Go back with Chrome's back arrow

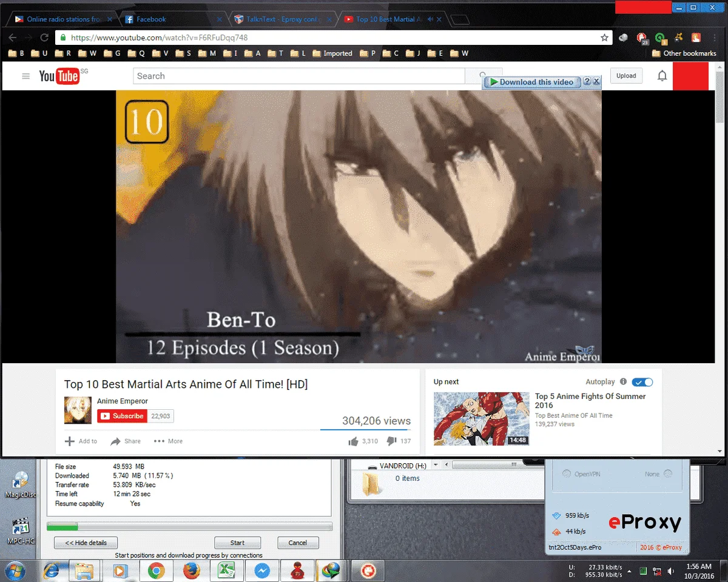tap(12, 38)
